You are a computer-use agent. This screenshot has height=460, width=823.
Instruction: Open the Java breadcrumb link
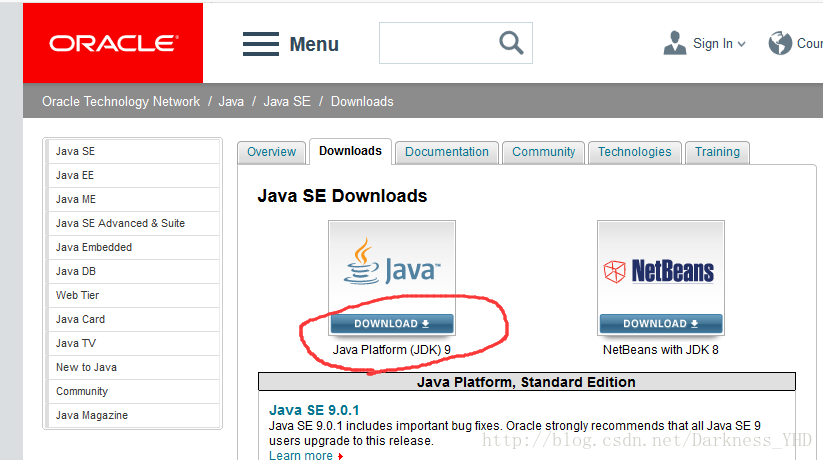[x=231, y=101]
